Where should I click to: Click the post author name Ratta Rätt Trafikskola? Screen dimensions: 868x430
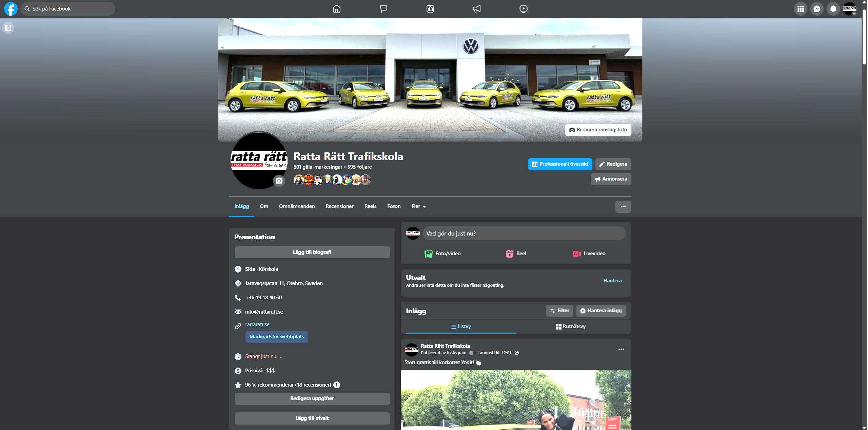[445, 346]
